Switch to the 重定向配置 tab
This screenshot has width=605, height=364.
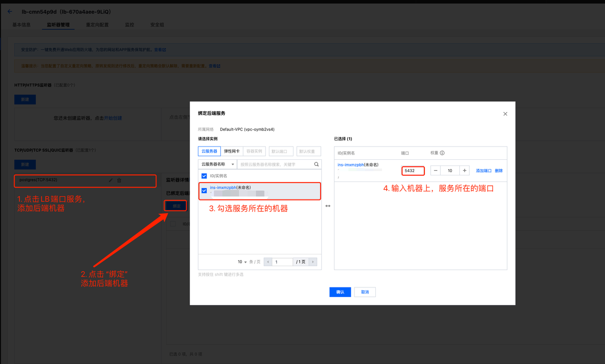(x=97, y=25)
